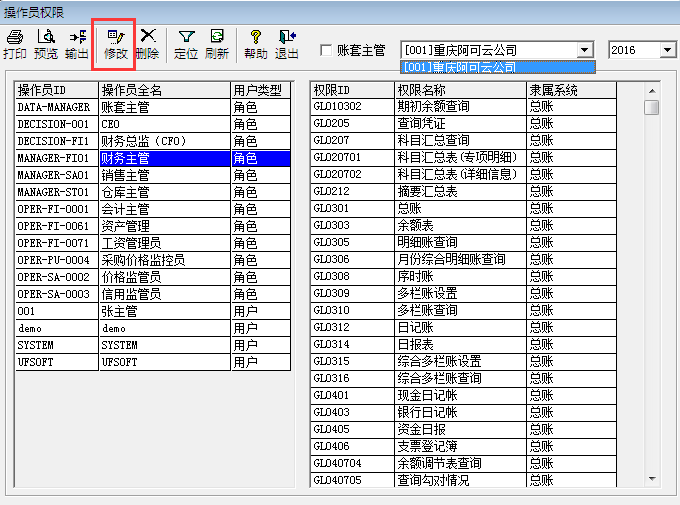Click the Exit (退出) toolbar icon
This screenshot has width=680, height=505.
[x=287, y=44]
